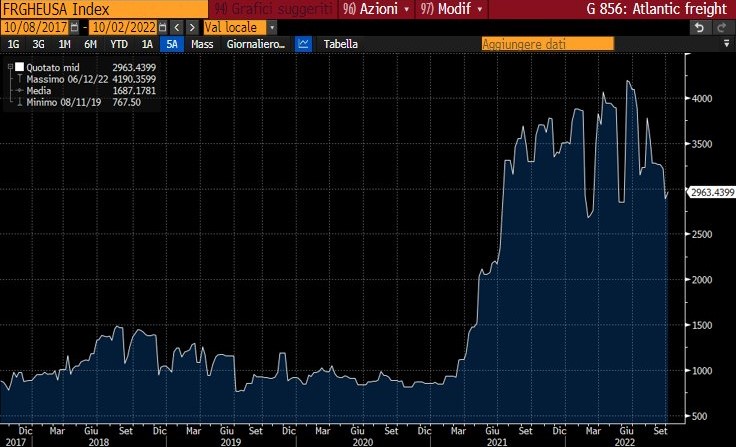Select the 1A time range

(x=147, y=44)
